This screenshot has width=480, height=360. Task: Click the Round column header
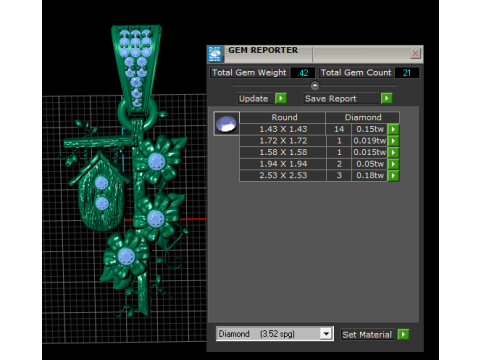pyautogui.click(x=283, y=117)
